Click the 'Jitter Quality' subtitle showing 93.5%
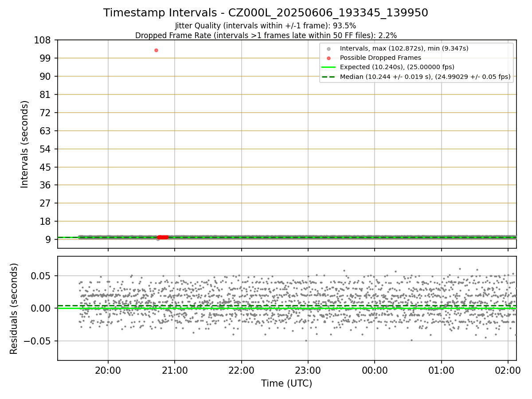 click(266, 26)
